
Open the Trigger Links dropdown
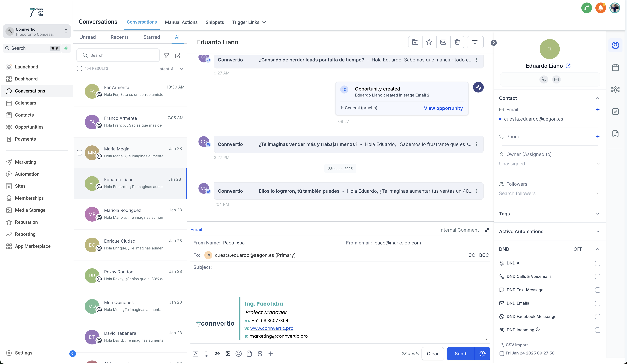249,22
